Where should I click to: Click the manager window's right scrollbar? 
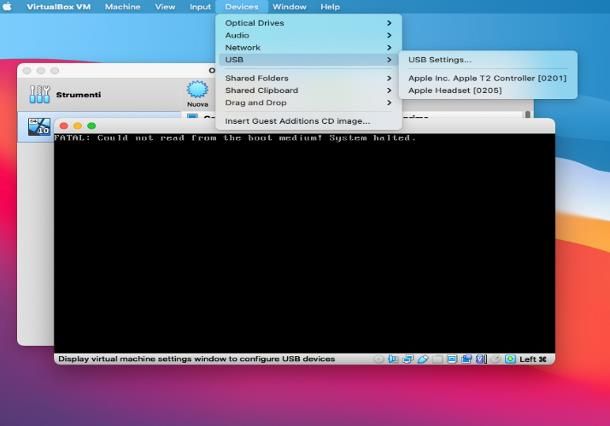[528, 114]
